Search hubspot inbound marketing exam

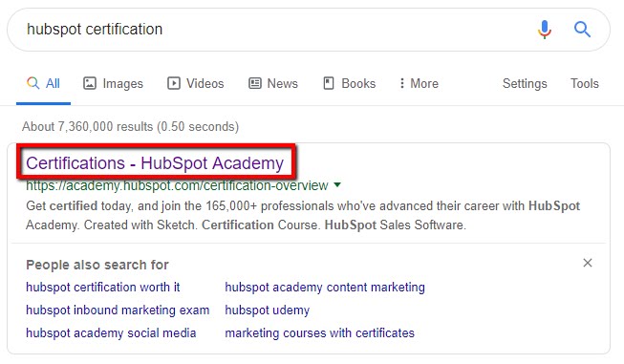[118, 310]
